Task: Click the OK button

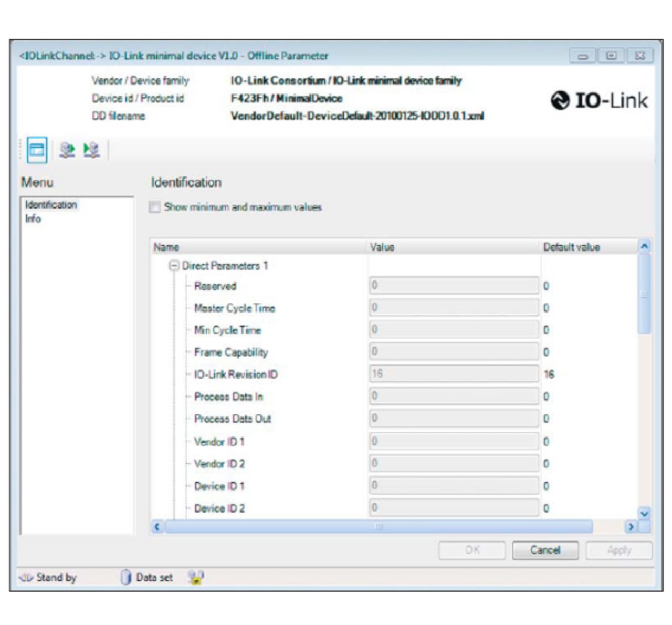Action: pos(472,550)
